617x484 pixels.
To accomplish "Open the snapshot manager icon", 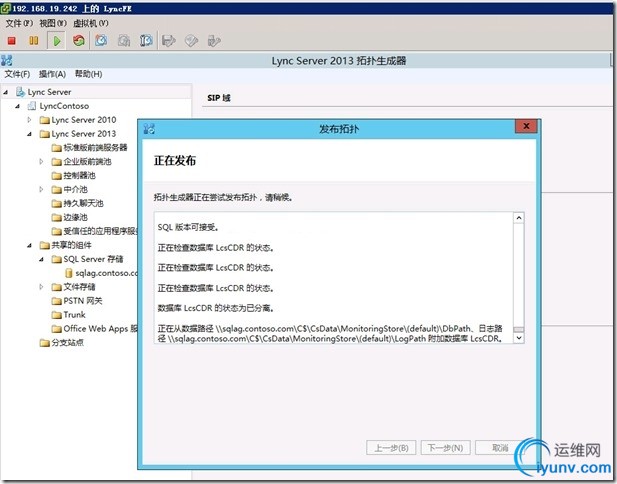I will [x=146, y=40].
